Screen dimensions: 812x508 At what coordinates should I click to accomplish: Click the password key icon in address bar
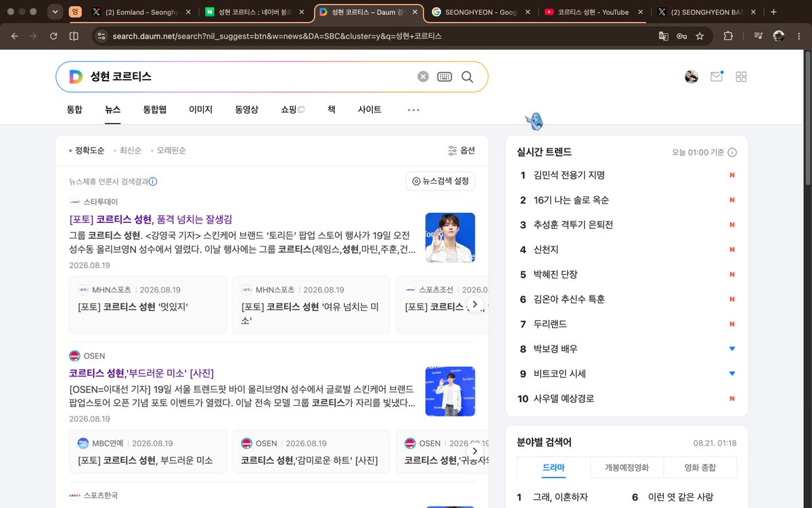pos(682,36)
